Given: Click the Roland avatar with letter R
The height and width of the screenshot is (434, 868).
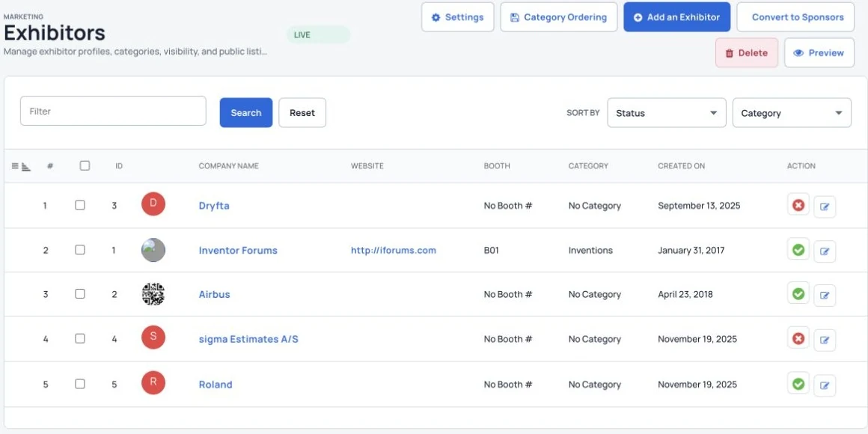Looking at the screenshot, I should click(x=153, y=382).
